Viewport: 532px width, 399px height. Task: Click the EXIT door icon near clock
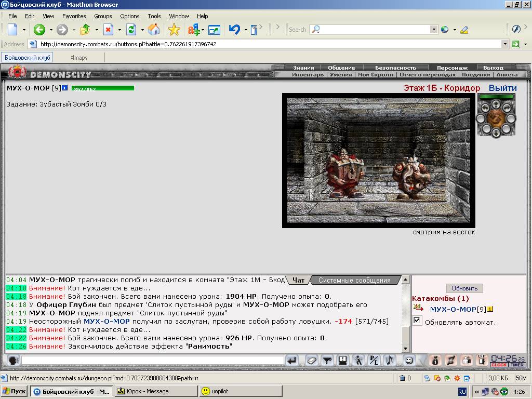482,360
